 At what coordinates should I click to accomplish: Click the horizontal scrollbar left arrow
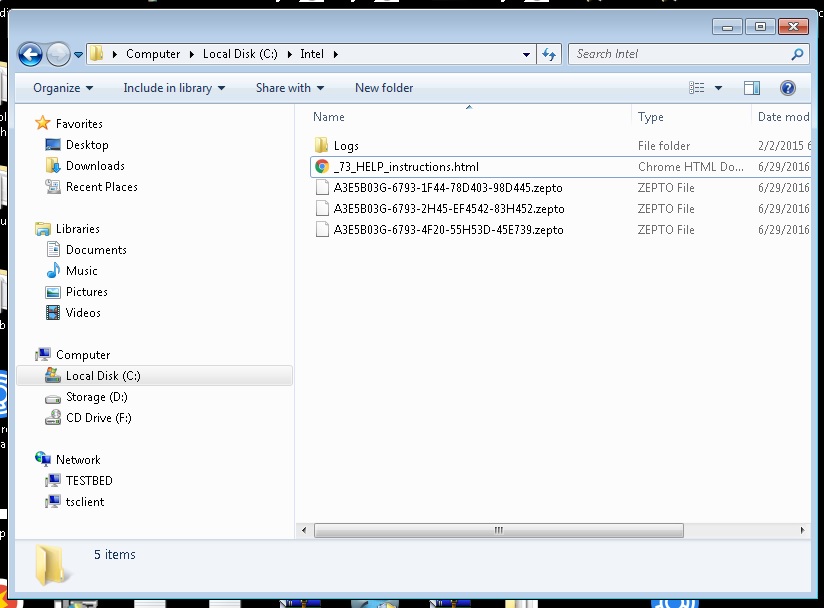pyautogui.click(x=304, y=530)
